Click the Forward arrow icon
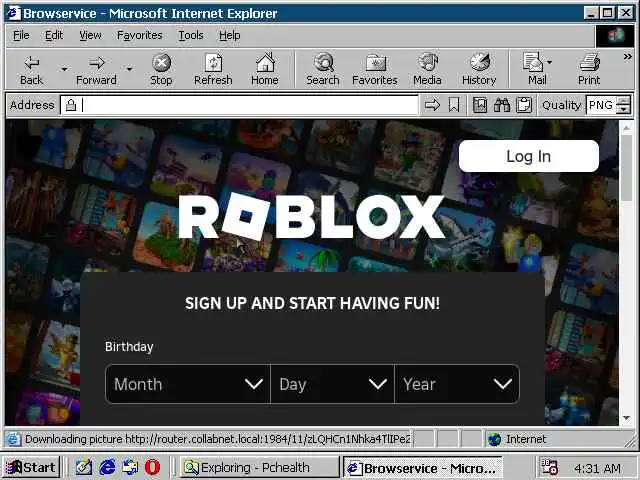This screenshot has height=480, width=640. click(97, 63)
